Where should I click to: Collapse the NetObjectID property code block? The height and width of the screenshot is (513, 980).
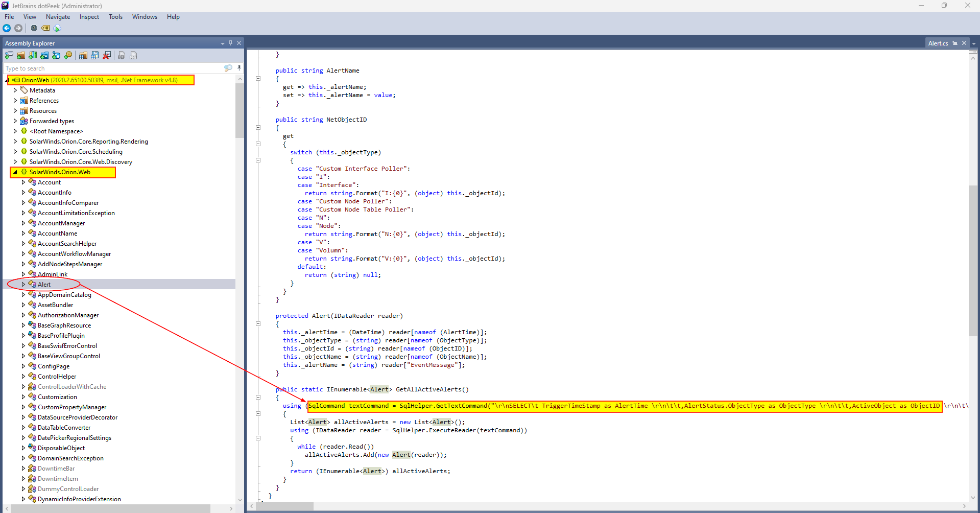258,128
